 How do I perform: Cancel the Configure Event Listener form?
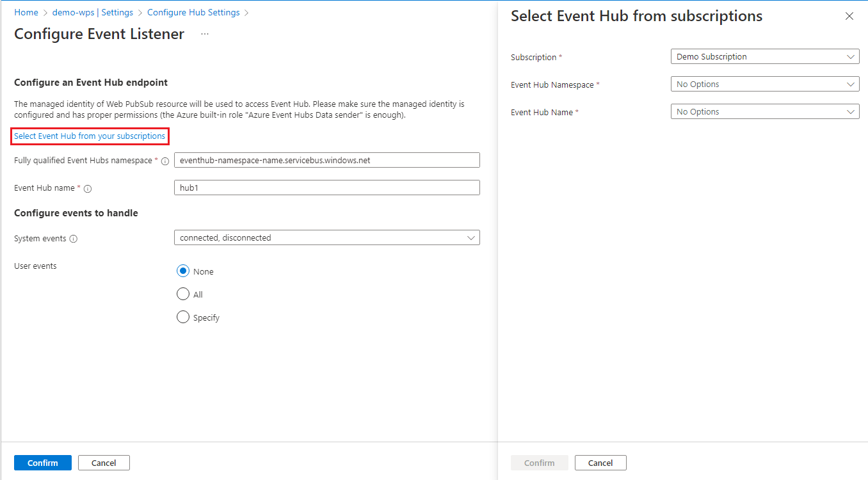pyautogui.click(x=104, y=463)
